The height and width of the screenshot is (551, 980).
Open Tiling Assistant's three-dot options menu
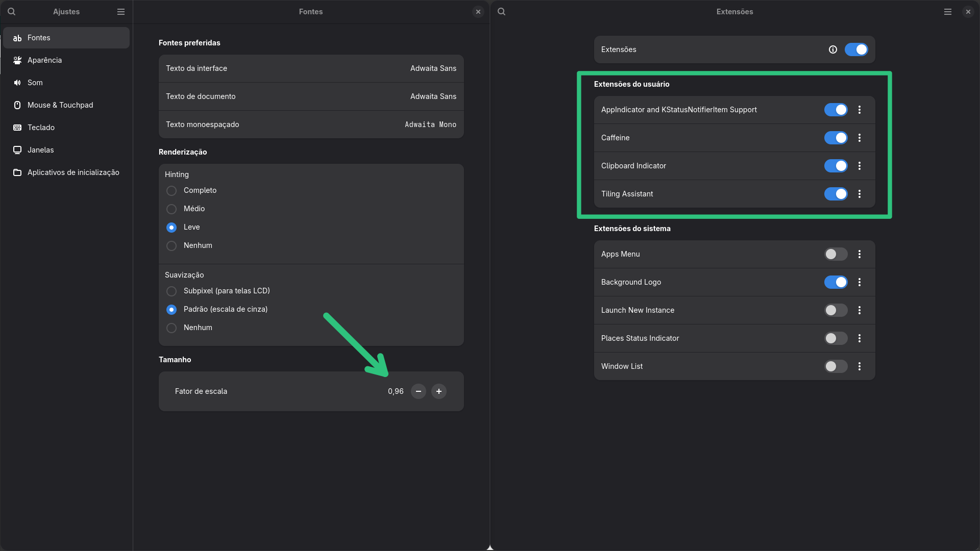860,194
